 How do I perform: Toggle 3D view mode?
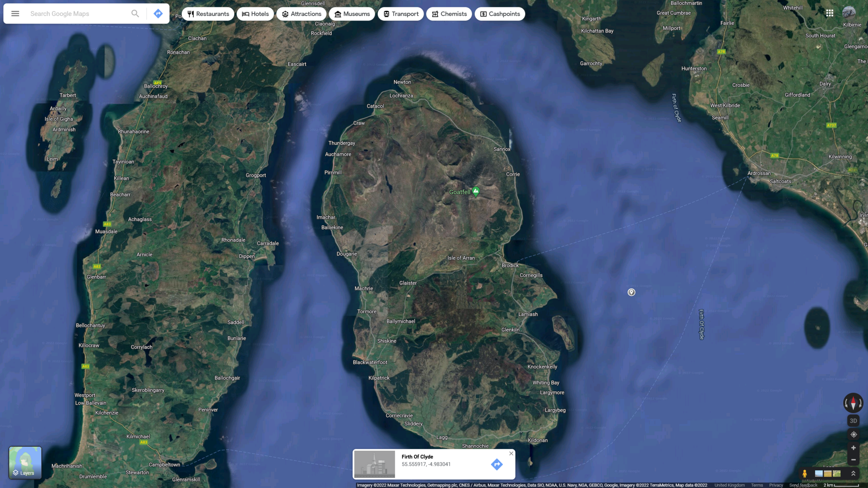click(x=853, y=420)
